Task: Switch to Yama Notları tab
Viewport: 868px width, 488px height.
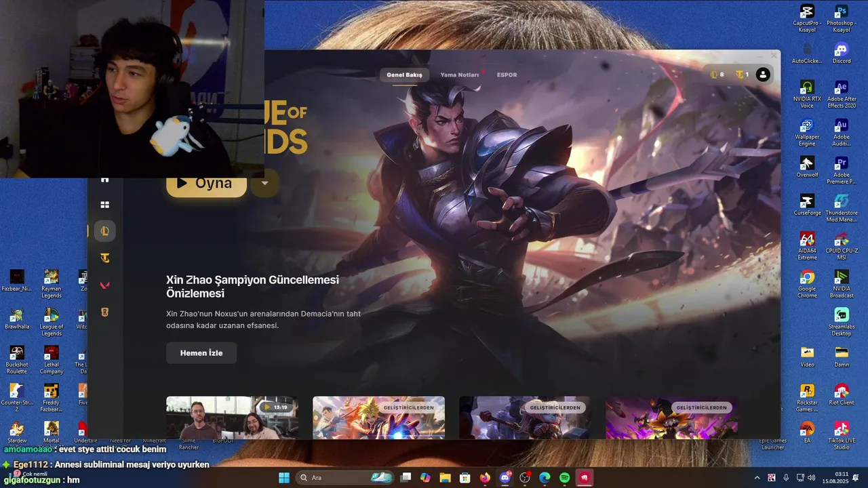Action: pyautogui.click(x=460, y=75)
